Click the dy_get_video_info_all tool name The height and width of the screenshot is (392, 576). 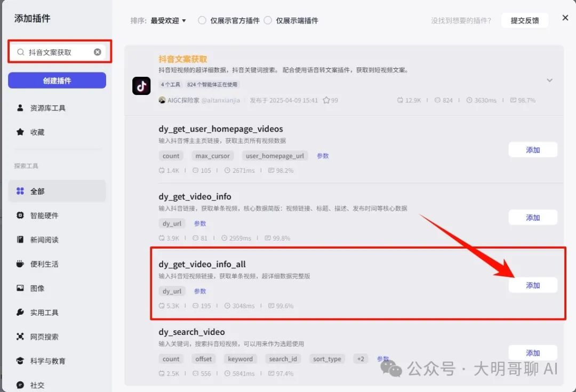click(202, 264)
